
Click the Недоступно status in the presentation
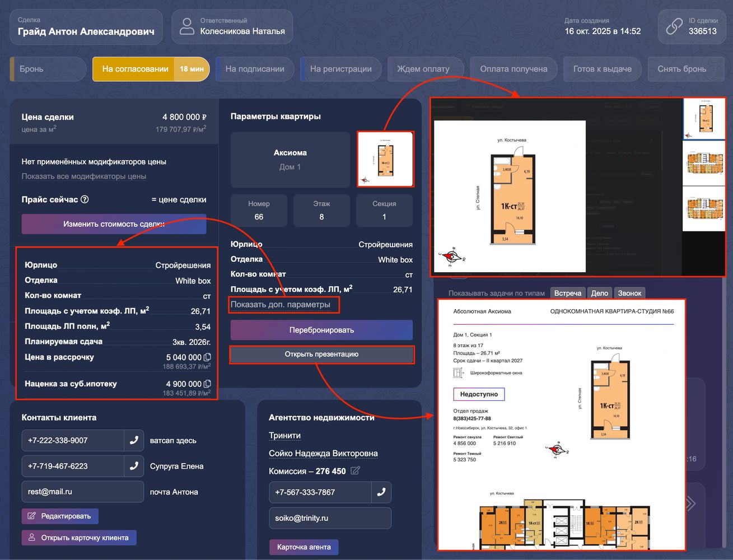point(479,394)
